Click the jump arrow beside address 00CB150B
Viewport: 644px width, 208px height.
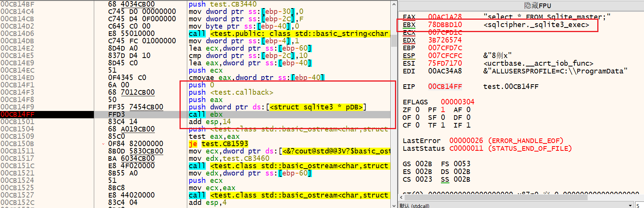(103, 144)
